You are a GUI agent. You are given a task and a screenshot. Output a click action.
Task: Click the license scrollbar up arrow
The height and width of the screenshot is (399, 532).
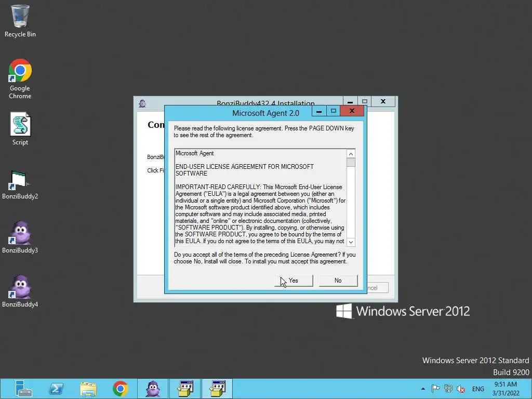tap(351, 154)
